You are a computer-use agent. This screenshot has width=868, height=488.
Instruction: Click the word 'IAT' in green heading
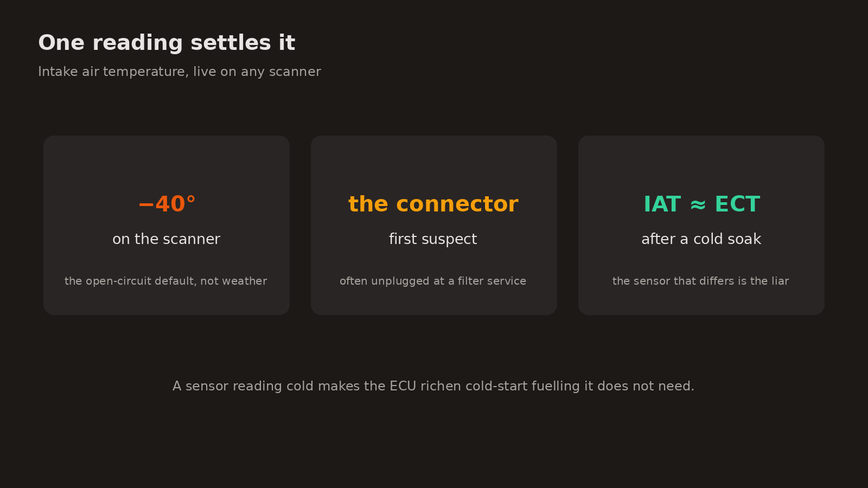click(x=662, y=204)
